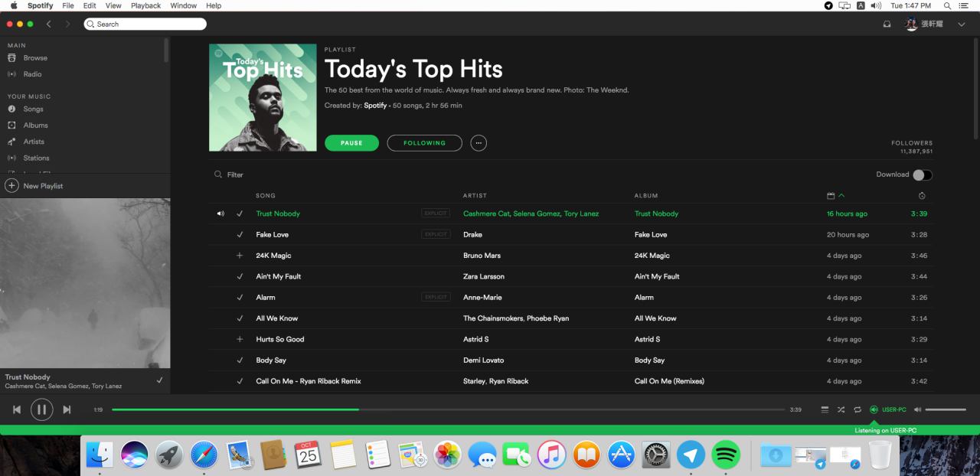Open the notifications inbox icon

point(887,24)
